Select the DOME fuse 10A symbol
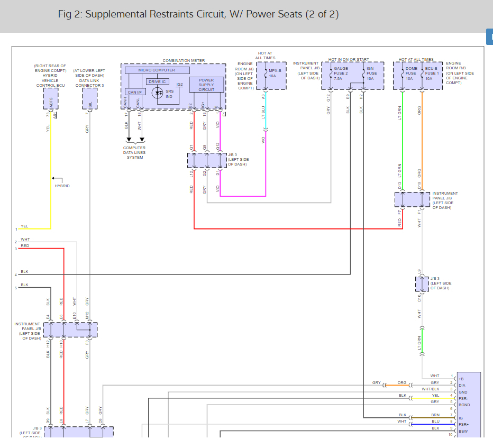 pos(403,74)
